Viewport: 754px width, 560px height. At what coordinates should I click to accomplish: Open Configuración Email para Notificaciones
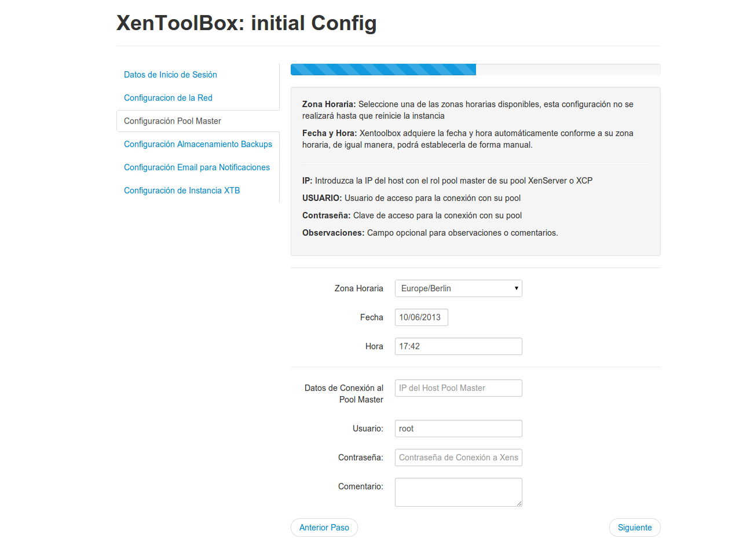point(197,167)
